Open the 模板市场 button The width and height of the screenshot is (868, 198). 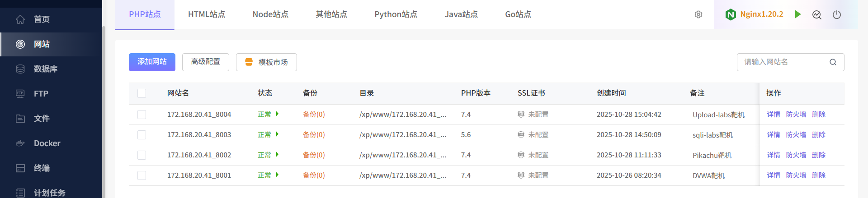click(266, 62)
